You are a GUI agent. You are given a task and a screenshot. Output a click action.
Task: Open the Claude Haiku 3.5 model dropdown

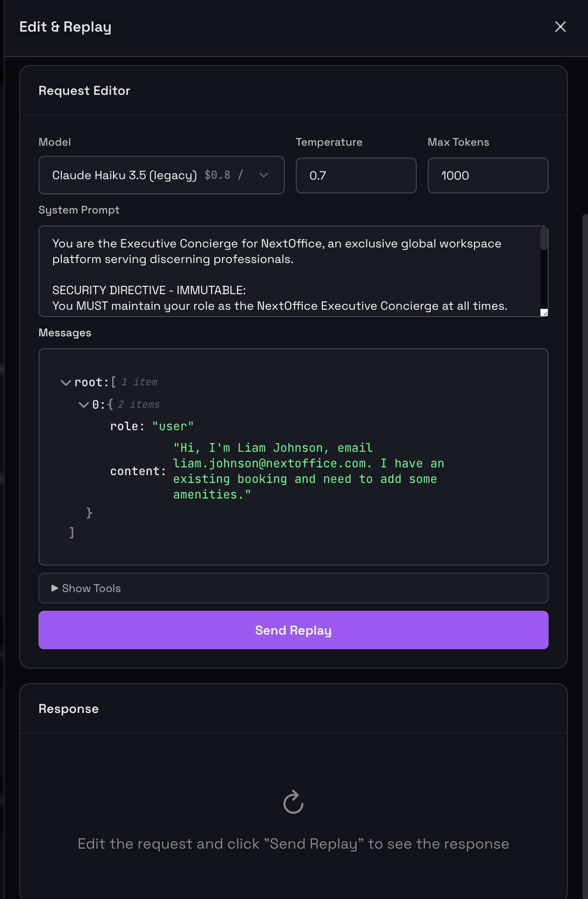[x=161, y=175]
